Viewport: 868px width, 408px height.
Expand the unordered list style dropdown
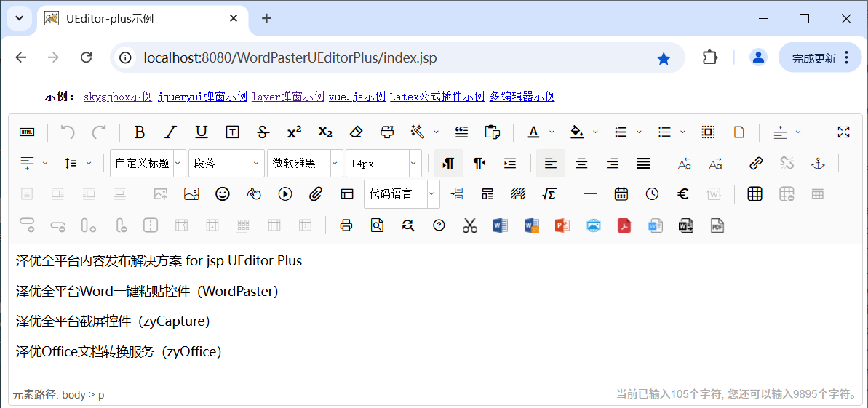coord(682,132)
